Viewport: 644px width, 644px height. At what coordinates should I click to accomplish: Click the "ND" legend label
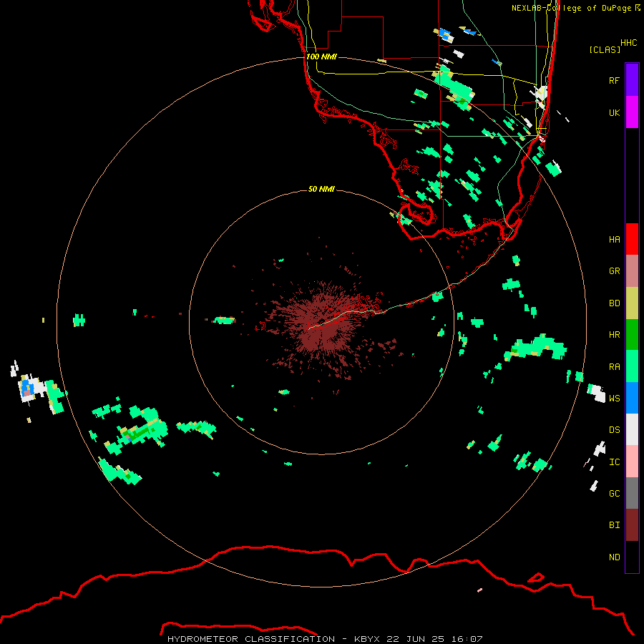pos(615,557)
